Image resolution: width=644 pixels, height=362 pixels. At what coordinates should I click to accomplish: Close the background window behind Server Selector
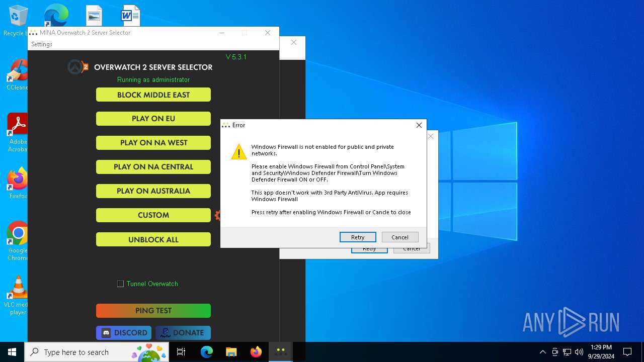pos(294,43)
